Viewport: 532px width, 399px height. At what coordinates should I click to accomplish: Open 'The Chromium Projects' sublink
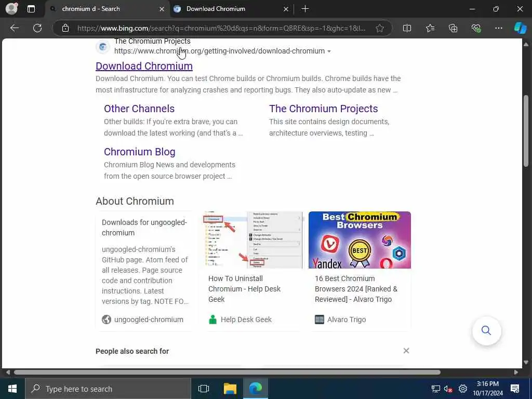coord(323,109)
